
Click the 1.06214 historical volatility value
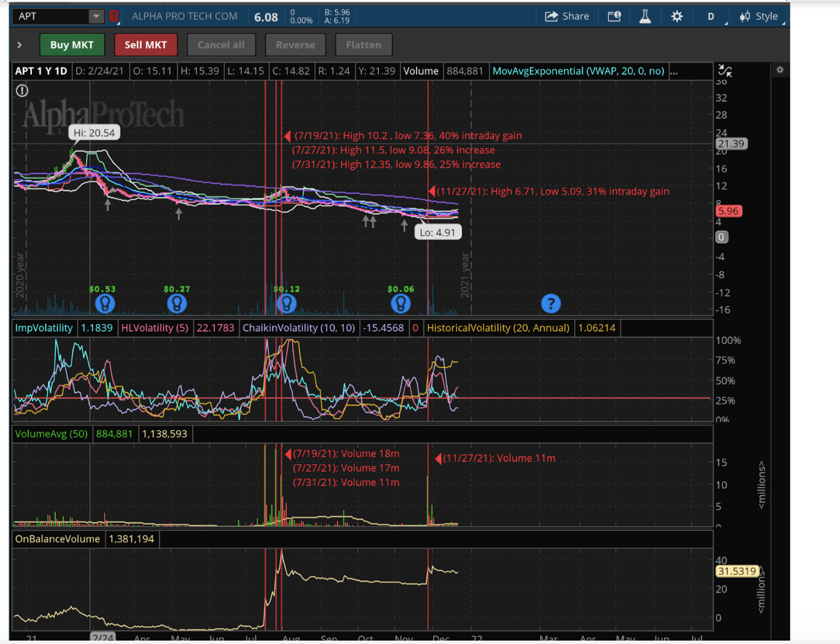click(x=597, y=328)
